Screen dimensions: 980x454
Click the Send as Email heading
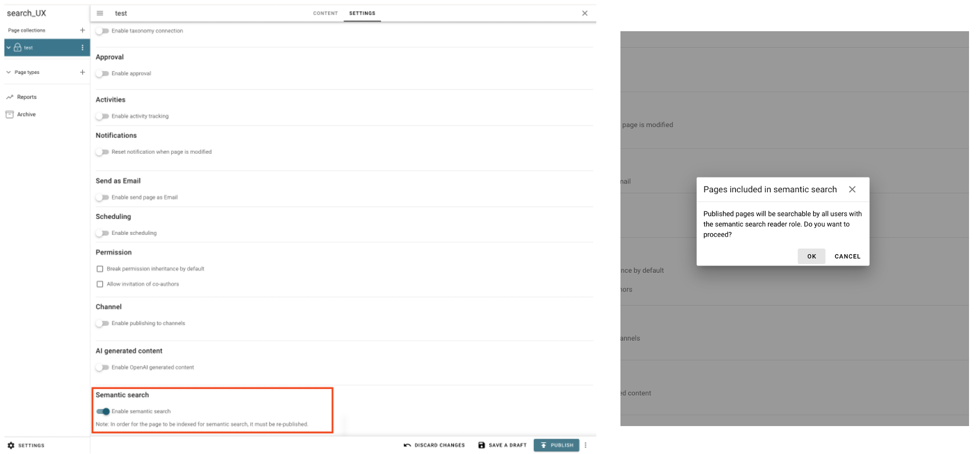(x=118, y=181)
